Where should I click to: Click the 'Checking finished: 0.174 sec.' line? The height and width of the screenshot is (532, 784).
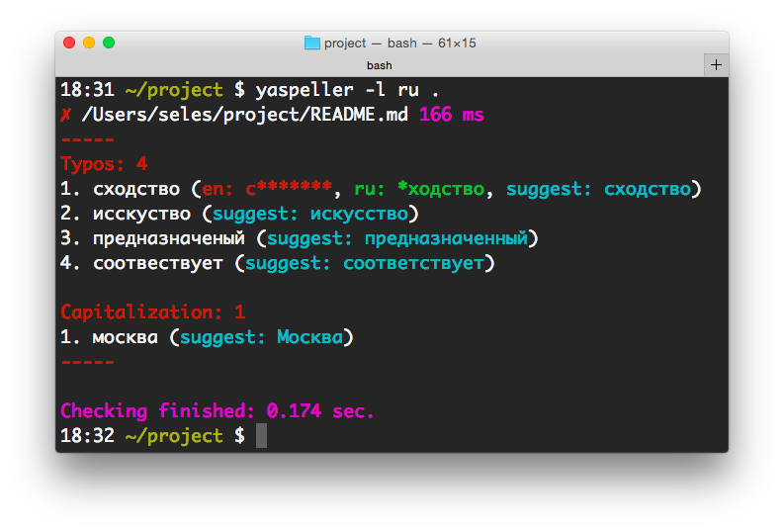point(218,411)
